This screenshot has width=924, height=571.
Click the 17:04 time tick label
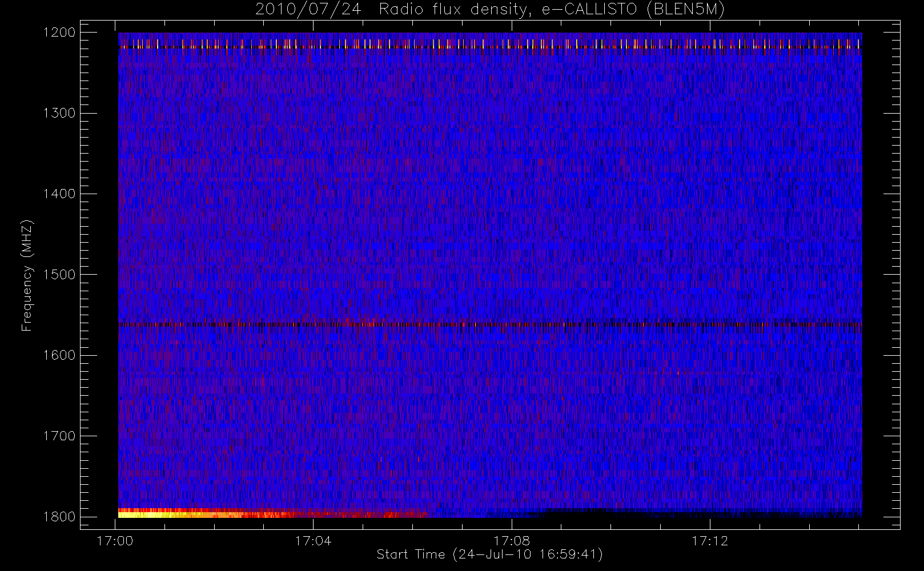coord(313,541)
